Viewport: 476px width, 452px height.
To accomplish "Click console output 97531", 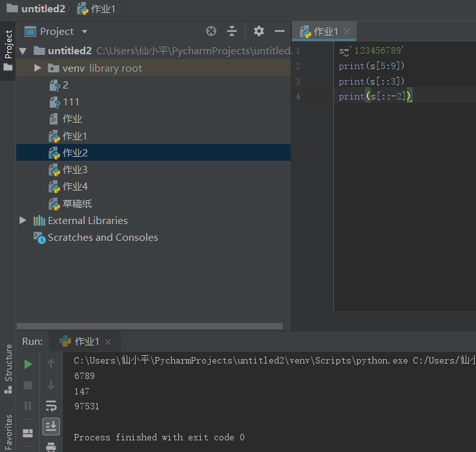I will pyautogui.click(x=87, y=406).
